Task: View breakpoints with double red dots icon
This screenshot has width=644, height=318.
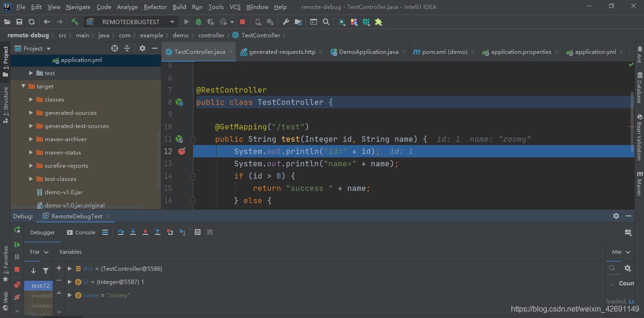Action: click(17, 284)
